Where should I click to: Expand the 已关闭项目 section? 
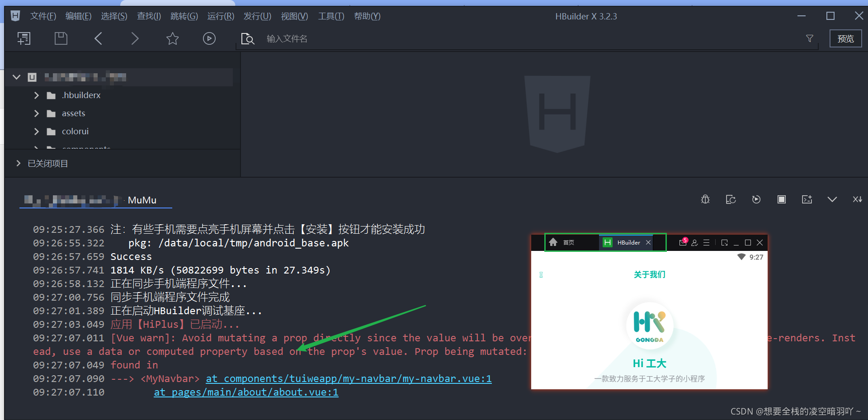19,163
